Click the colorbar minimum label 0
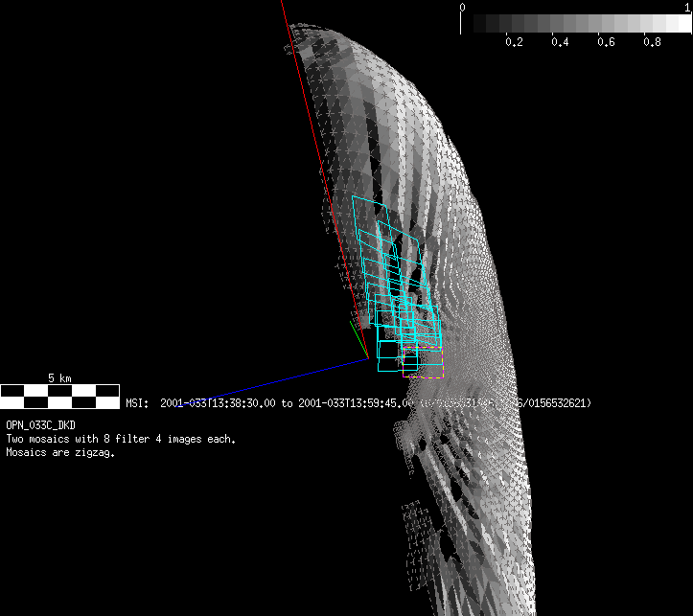The height and width of the screenshot is (616, 693). click(x=463, y=7)
